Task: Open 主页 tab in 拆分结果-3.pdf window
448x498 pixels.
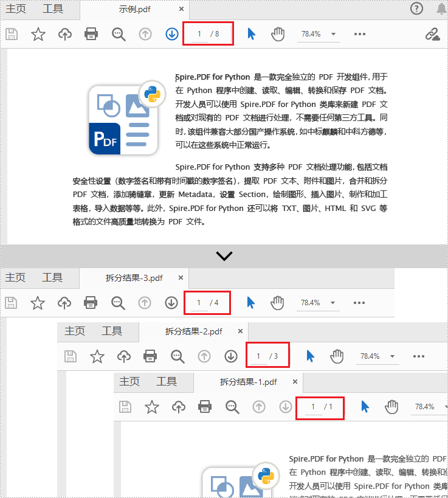Action: [x=15, y=278]
